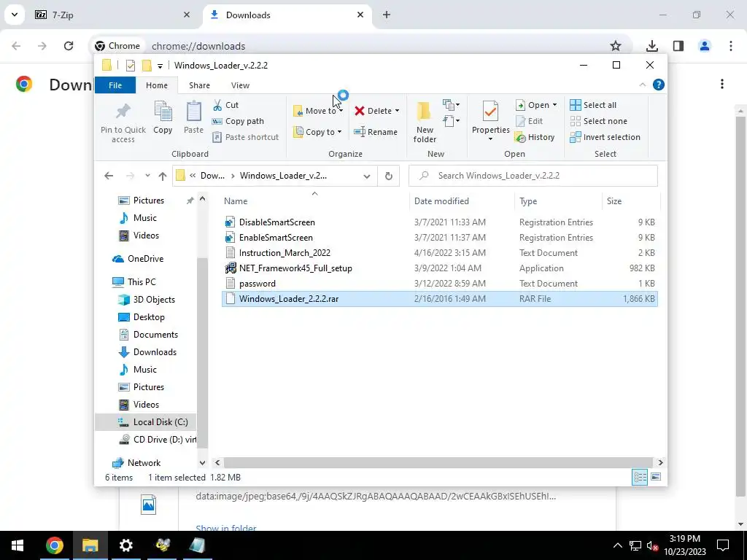This screenshot has height=560, width=747.
Task: Switch to the View ribbon tab
Action: tap(240, 85)
